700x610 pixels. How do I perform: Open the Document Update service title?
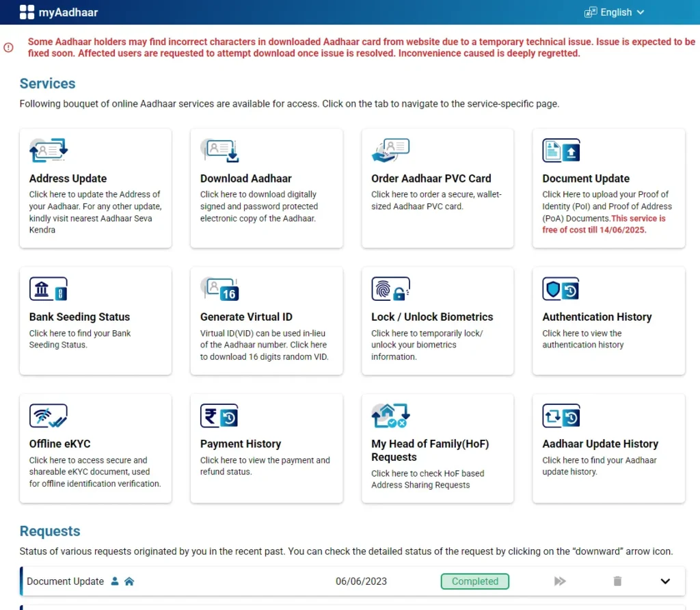click(586, 178)
